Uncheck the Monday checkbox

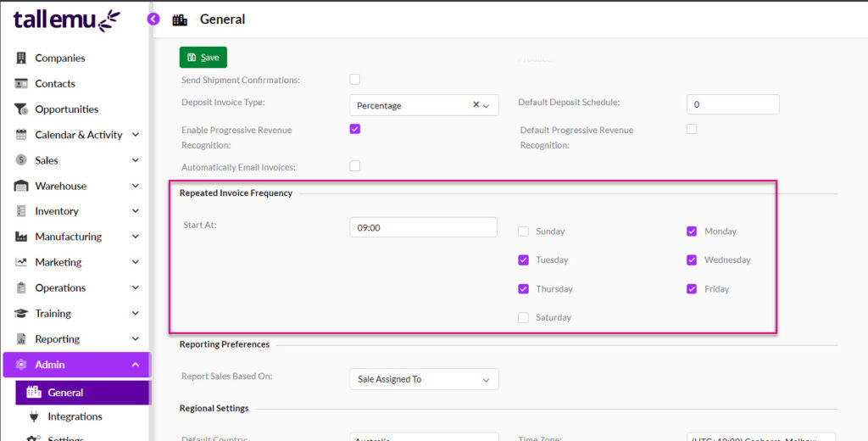click(692, 231)
